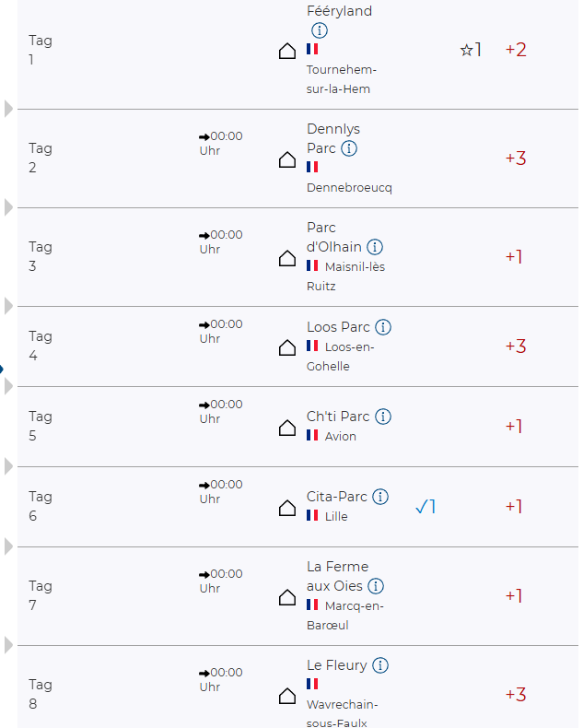
Task: Toggle the star counter for Fééryland
Action: point(471,50)
